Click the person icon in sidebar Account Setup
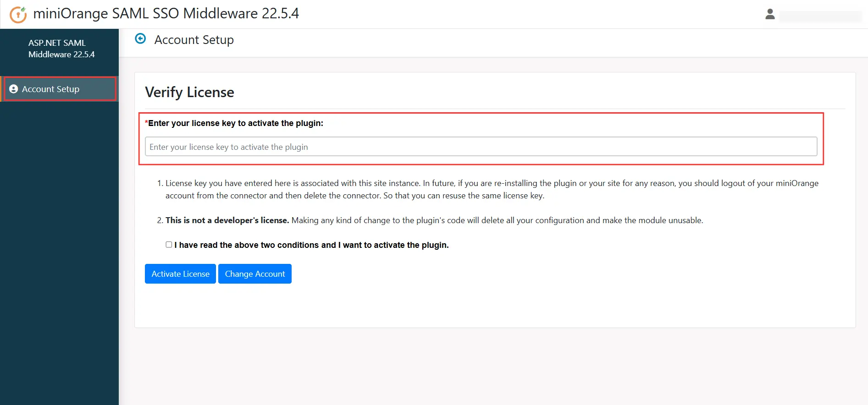Screen dimensions: 868x405 pyautogui.click(x=14, y=89)
